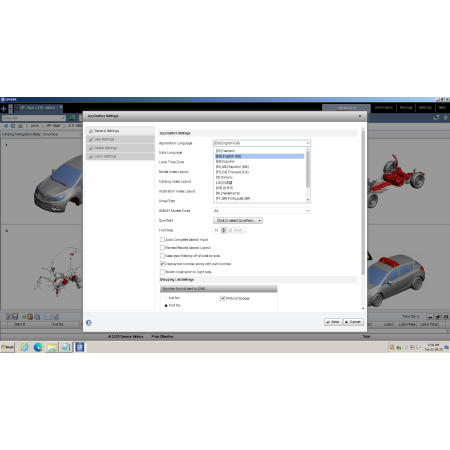Open the dialog help icon
Screen dimensions: 450x450
pos(89,323)
